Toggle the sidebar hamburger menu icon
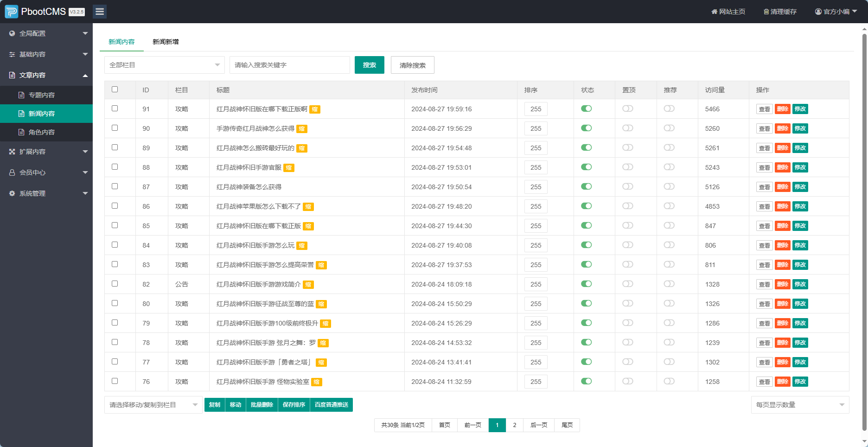 pos(100,12)
